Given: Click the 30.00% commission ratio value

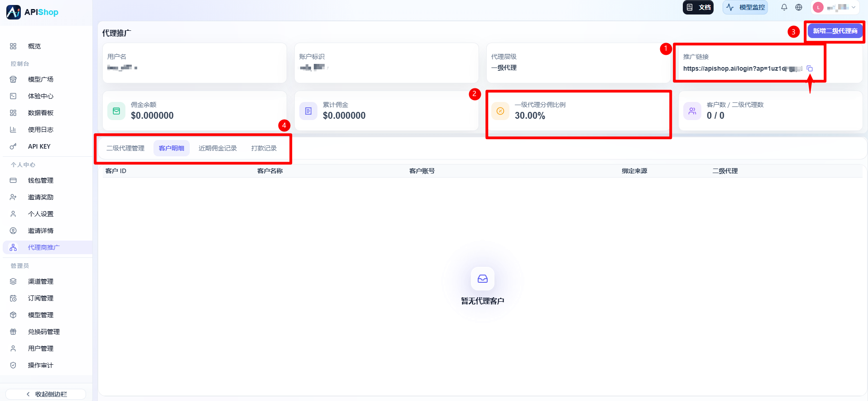Looking at the screenshot, I should [530, 116].
